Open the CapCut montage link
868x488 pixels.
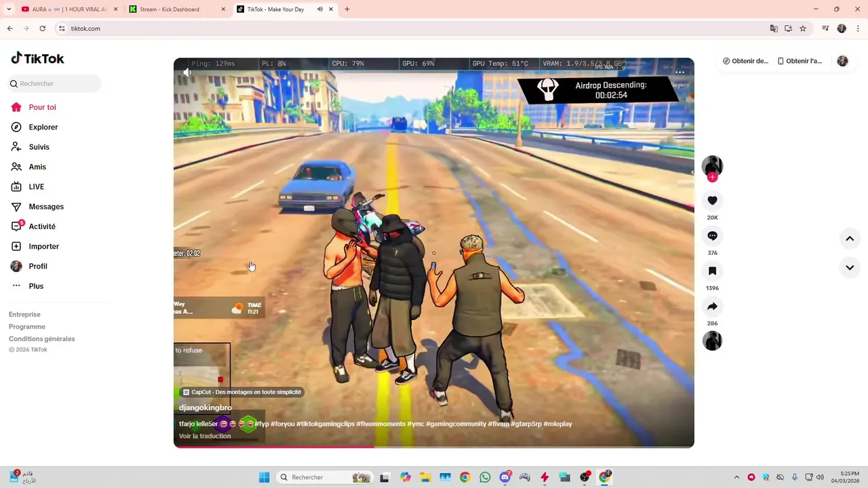[241, 392]
